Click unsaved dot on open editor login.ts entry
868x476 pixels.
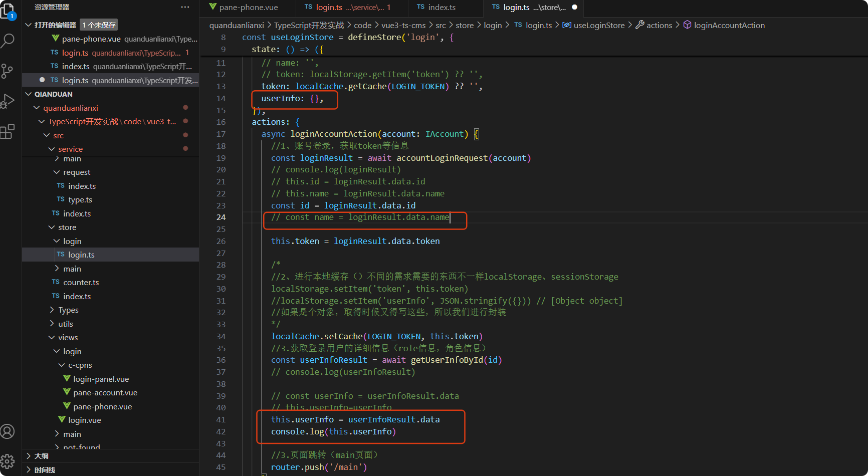coord(42,80)
